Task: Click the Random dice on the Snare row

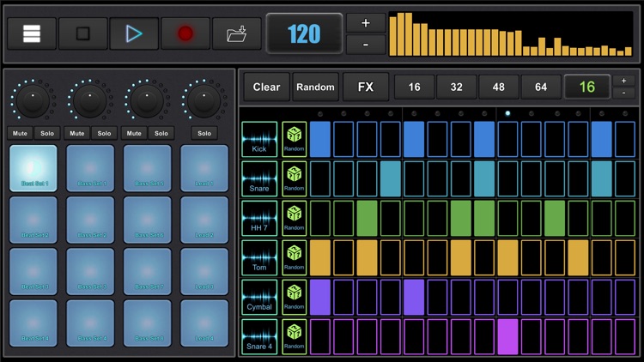Action: tap(294, 178)
